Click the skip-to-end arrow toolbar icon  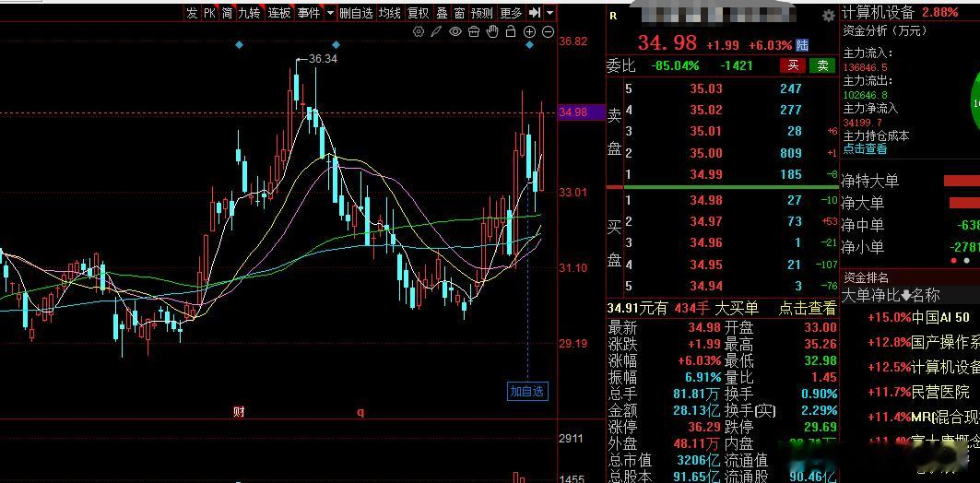(535, 13)
